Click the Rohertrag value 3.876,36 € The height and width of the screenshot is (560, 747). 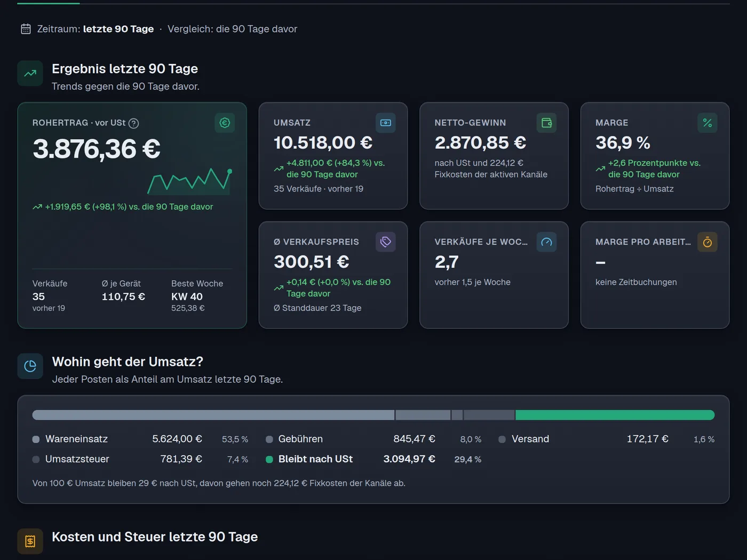click(x=97, y=149)
